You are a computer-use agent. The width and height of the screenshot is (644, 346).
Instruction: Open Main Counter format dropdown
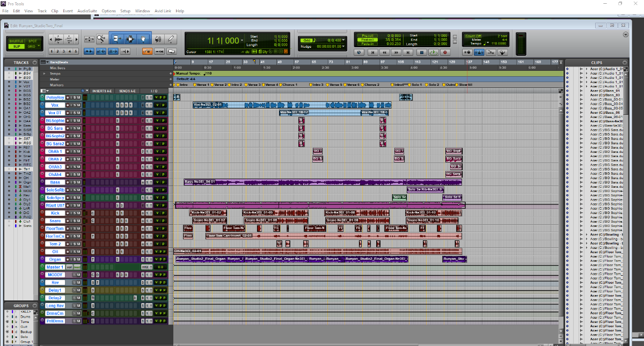(x=243, y=39)
